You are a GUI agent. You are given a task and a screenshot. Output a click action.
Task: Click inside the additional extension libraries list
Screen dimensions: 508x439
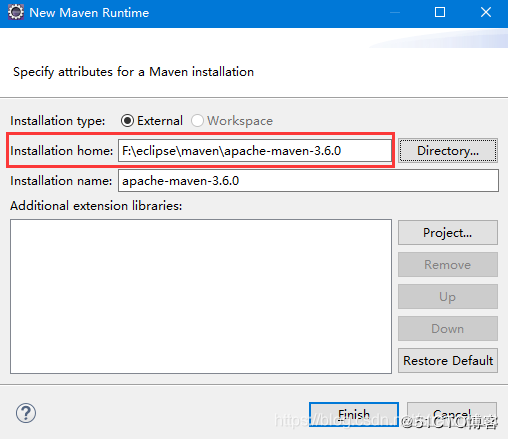coord(201,296)
